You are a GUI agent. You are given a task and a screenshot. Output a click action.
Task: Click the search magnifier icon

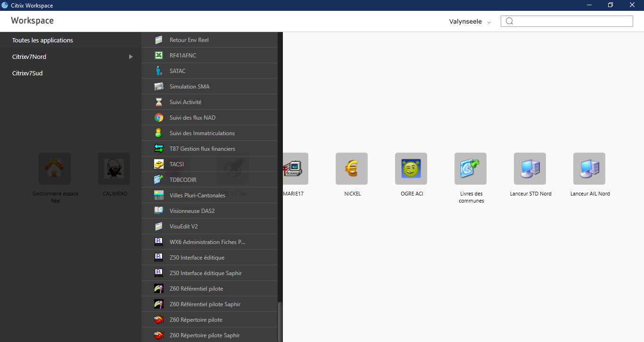tap(509, 21)
